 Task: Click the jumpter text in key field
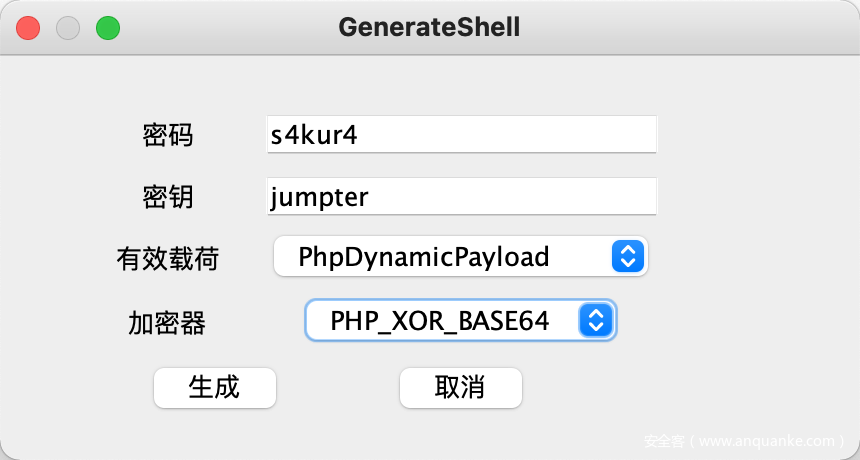pyautogui.click(x=319, y=197)
